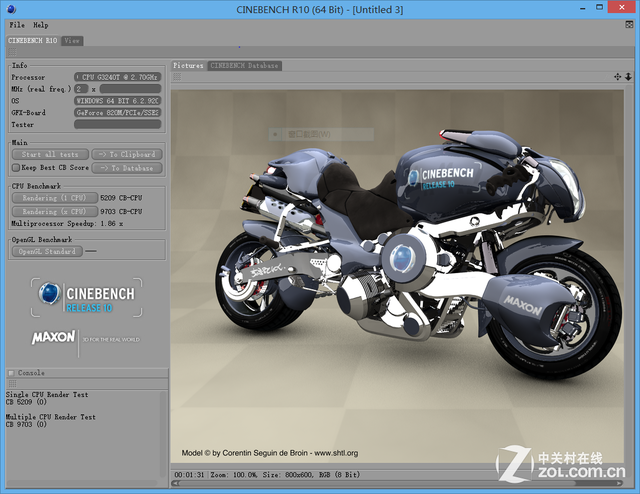
Task: Run Rendering (1 CPU) benchmark
Action: [55, 198]
